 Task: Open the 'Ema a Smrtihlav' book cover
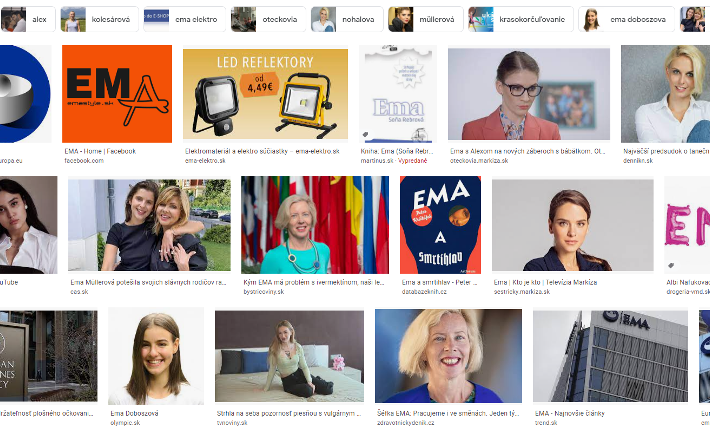440,225
